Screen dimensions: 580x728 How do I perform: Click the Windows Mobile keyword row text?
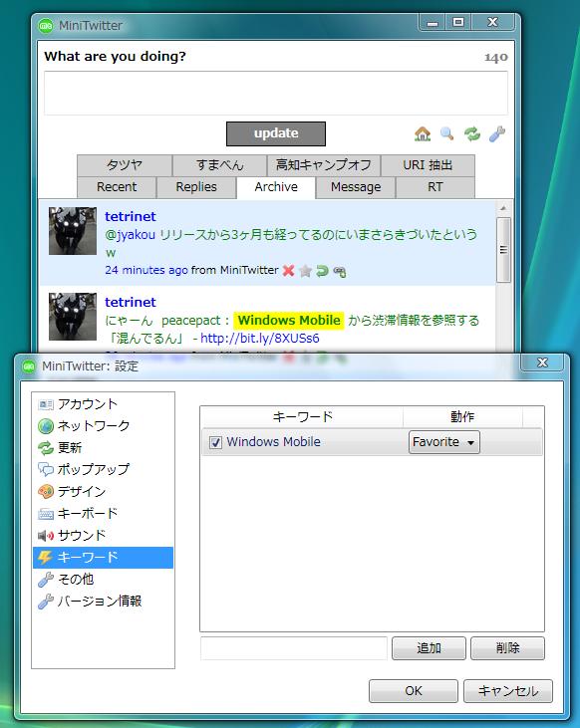coord(273,441)
